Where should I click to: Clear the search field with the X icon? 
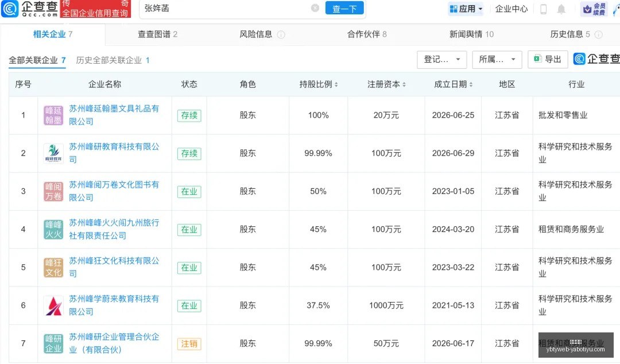coord(315,8)
